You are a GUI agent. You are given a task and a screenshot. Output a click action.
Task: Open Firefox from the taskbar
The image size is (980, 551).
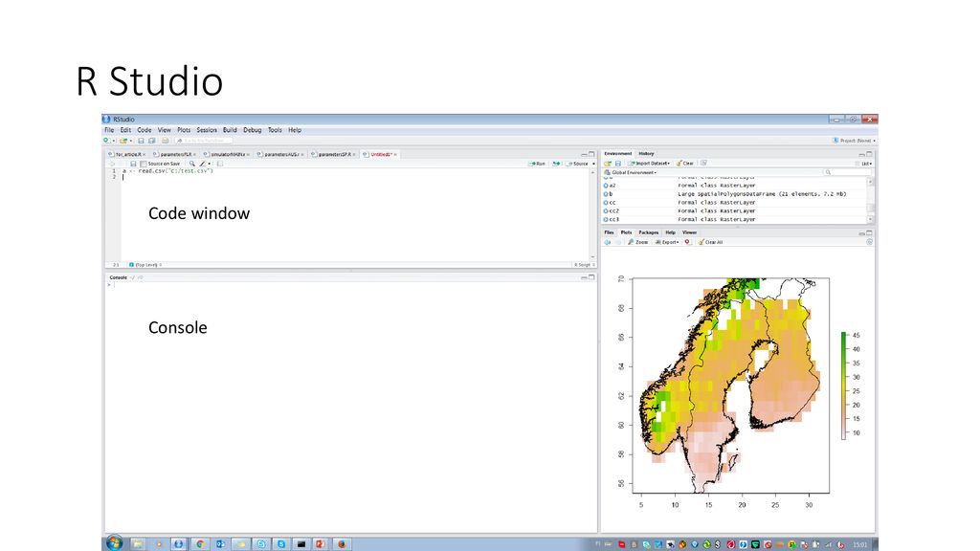click(x=342, y=544)
